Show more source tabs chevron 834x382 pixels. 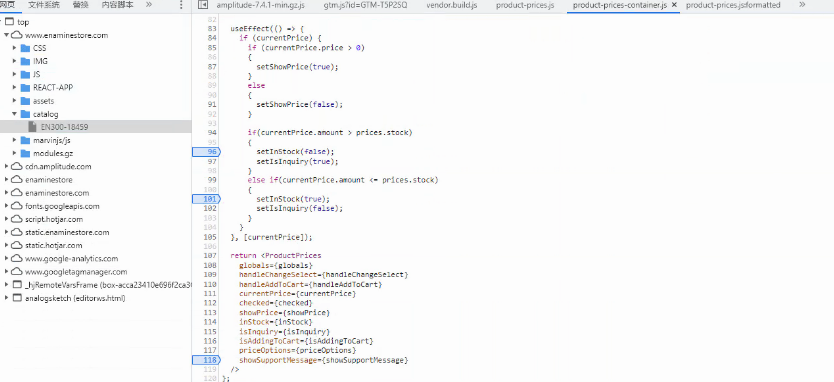coord(802,5)
